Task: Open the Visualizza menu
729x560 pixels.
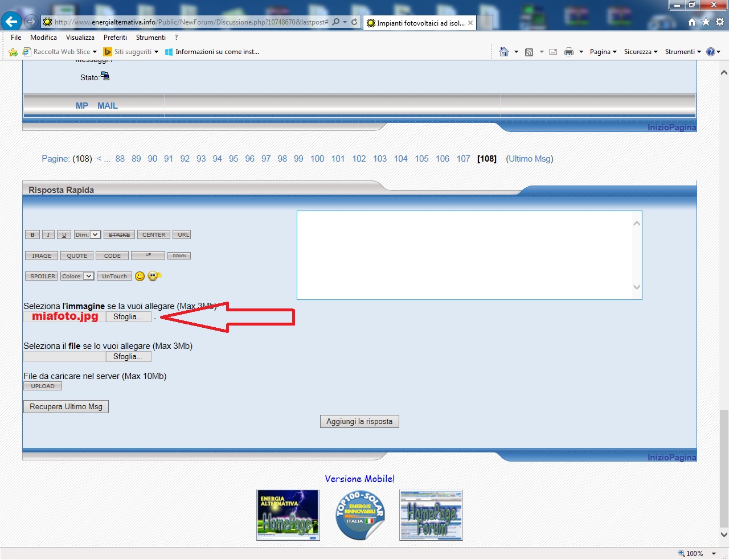Action: coord(80,38)
